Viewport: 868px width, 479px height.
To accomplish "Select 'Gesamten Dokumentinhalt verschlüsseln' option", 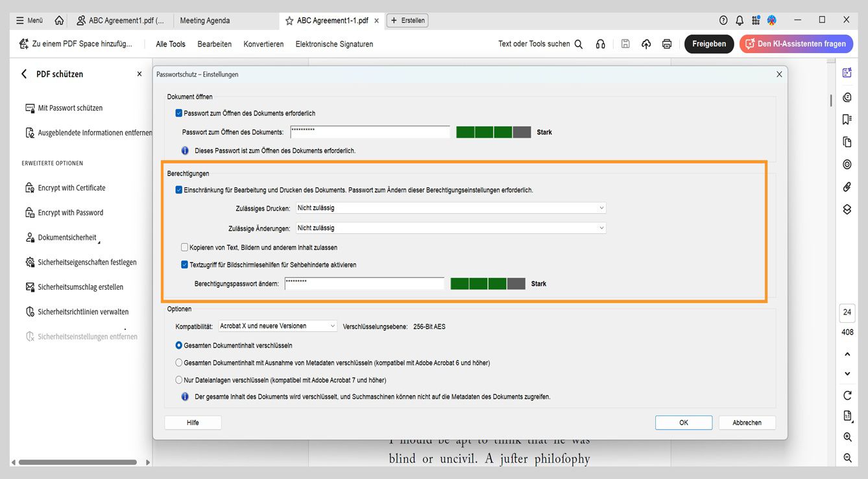I will click(178, 345).
